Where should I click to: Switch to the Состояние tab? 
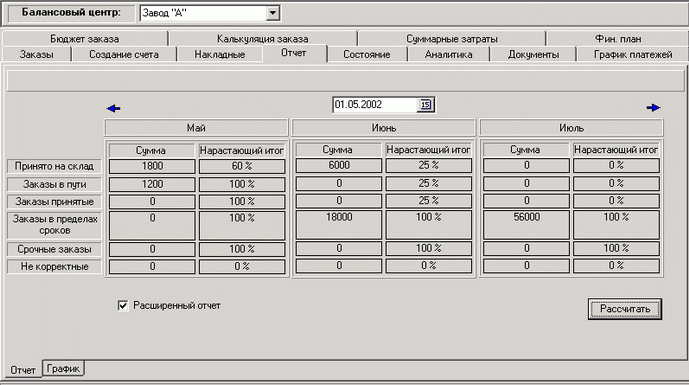click(366, 54)
